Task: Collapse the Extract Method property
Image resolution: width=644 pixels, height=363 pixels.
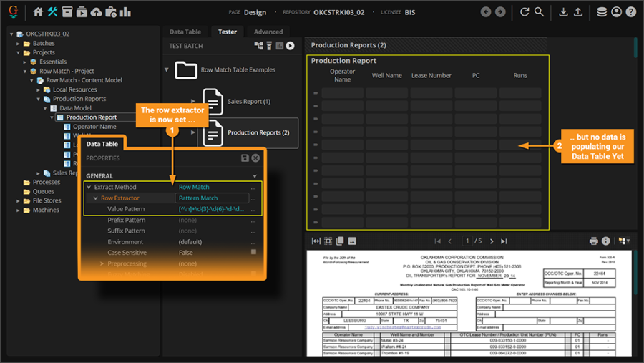Action: coord(89,187)
